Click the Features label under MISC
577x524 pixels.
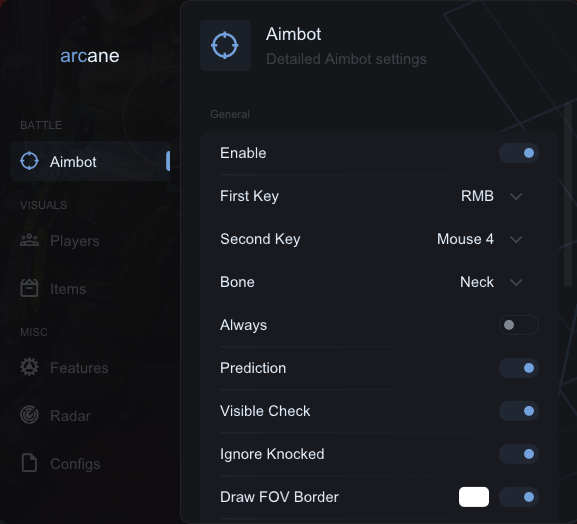tap(79, 368)
